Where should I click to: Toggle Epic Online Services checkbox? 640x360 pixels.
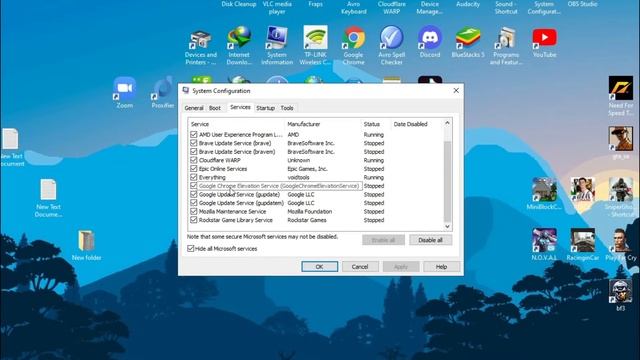click(193, 169)
